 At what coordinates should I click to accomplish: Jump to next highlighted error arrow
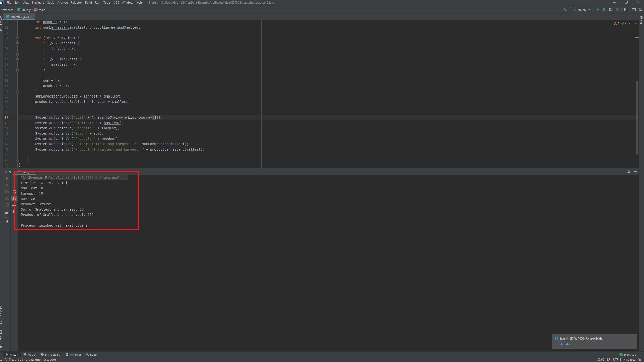coord(636,23)
